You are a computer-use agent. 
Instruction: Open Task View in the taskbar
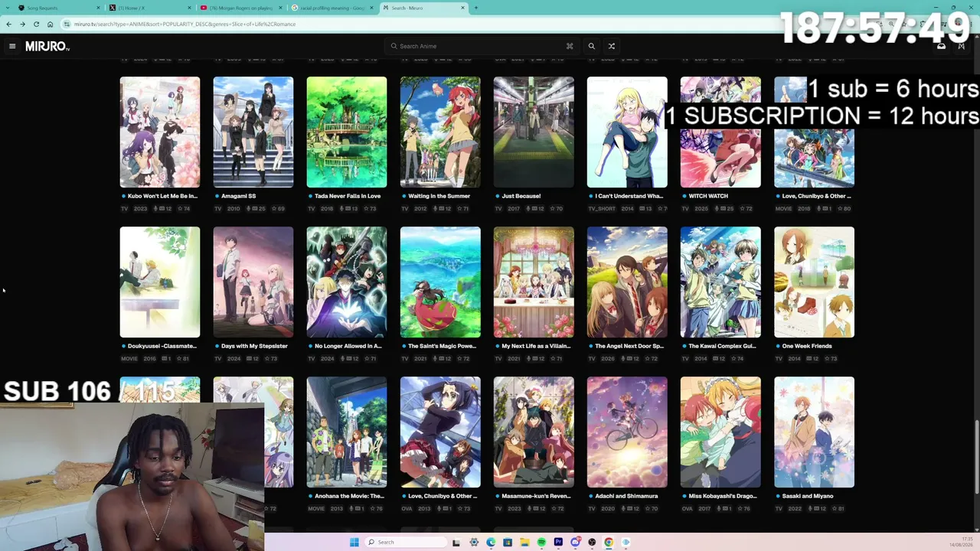tap(456, 543)
